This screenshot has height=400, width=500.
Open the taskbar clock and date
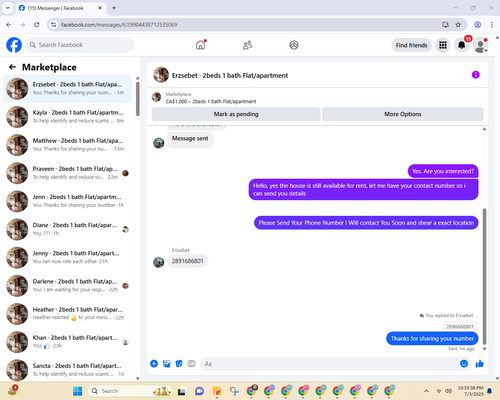pos(470,391)
